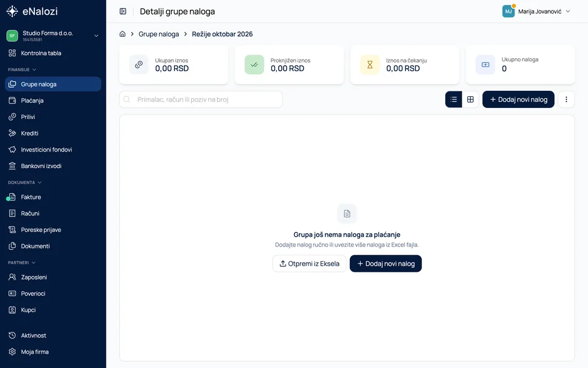
Task: Expand the Studio Forma d.o.o. company selector
Action: [53, 36]
